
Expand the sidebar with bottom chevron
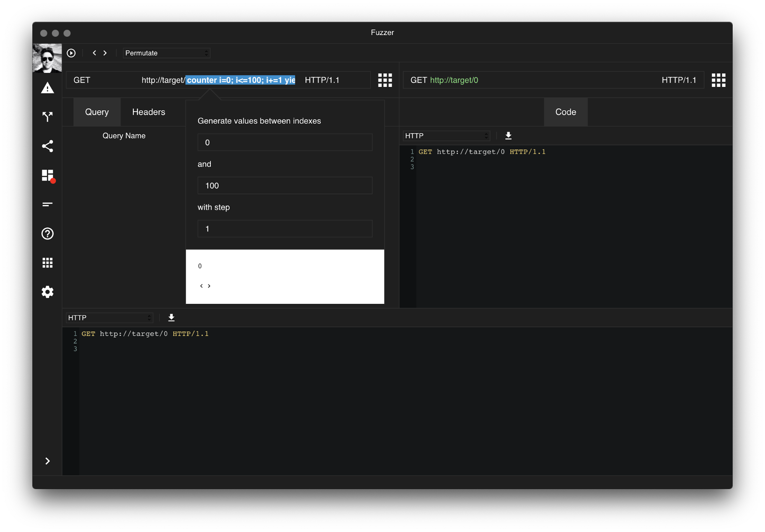coord(47,461)
